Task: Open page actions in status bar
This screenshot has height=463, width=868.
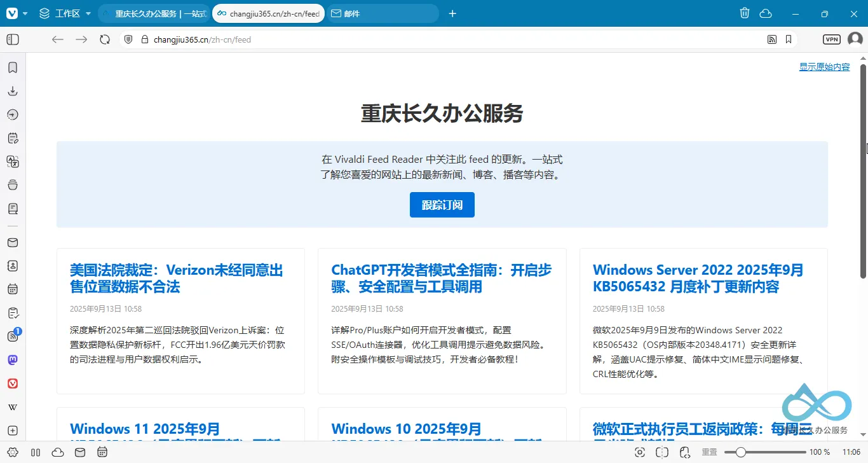Action: coord(685,452)
